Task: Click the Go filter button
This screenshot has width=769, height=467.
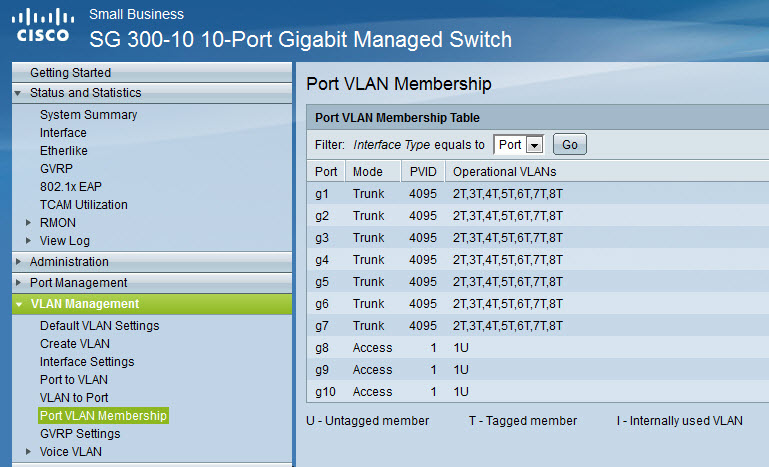Action: pos(570,145)
